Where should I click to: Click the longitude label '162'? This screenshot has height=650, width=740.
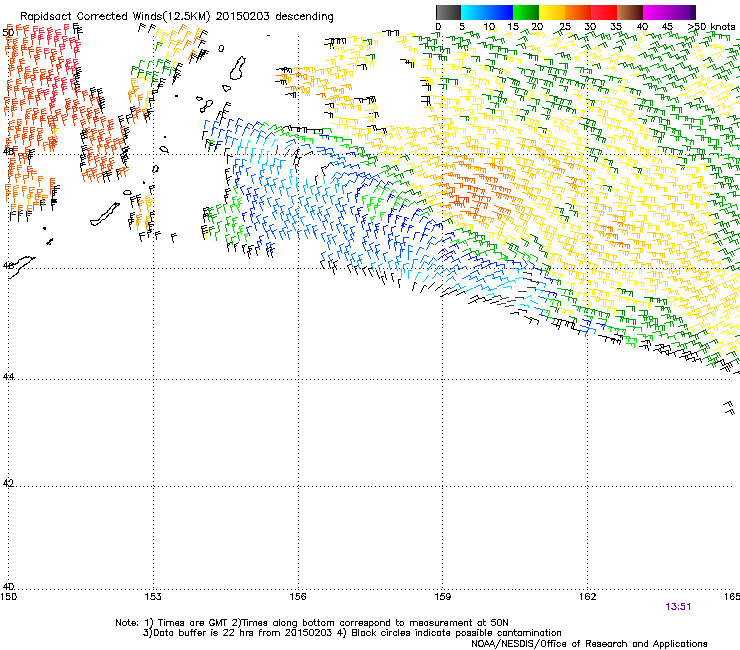(588, 597)
